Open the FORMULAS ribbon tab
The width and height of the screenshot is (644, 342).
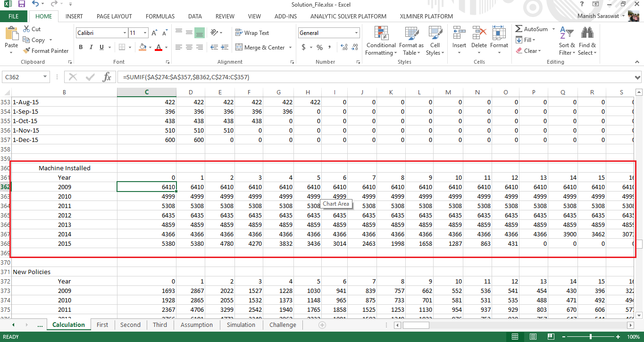click(160, 16)
